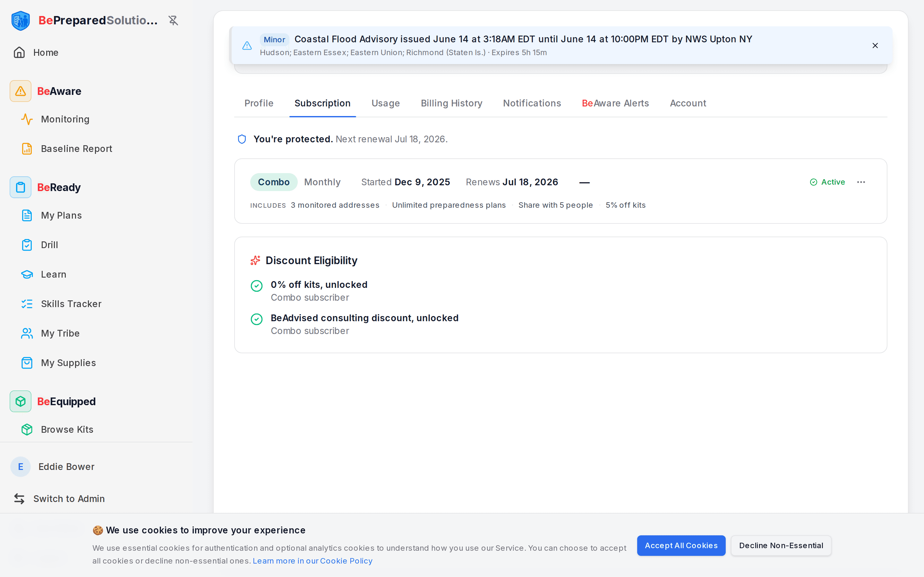Open Skills Tracker via its checklist icon

pyautogui.click(x=27, y=304)
